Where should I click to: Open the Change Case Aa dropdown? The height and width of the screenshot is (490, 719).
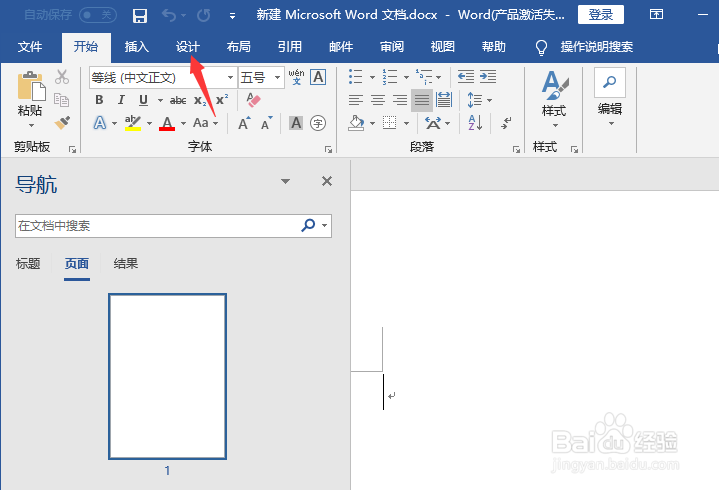click(205, 123)
